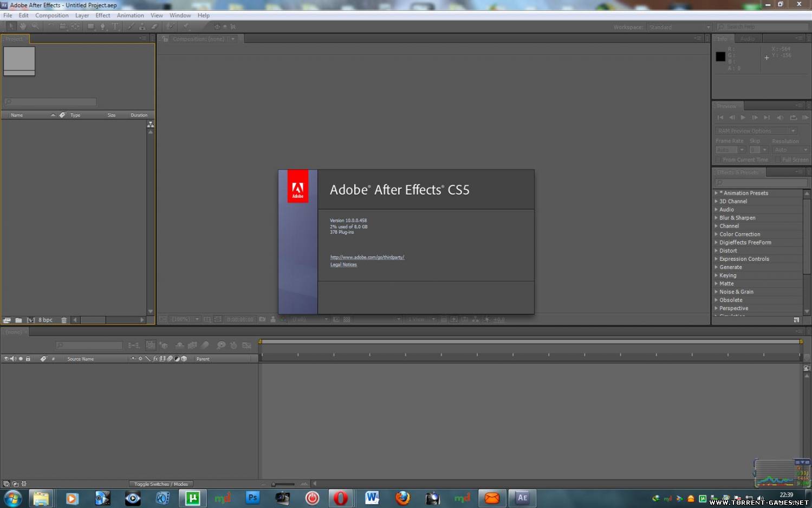
Task: Open the Effect menu
Action: coord(103,15)
